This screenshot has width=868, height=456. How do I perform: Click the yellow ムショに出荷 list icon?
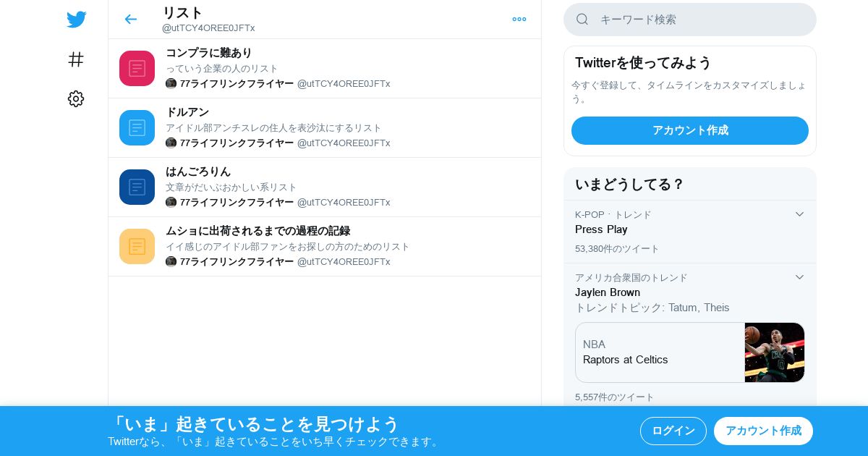(x=137, y=246)
